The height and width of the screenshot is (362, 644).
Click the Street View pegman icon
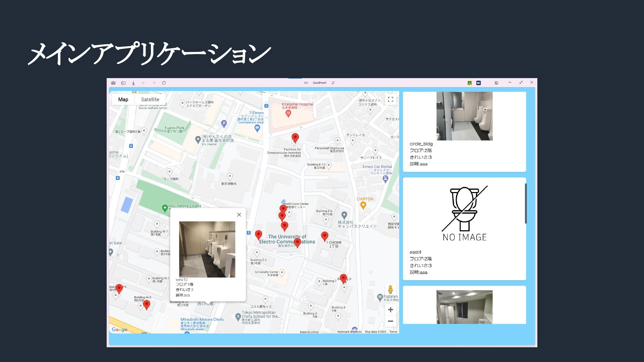390,290
